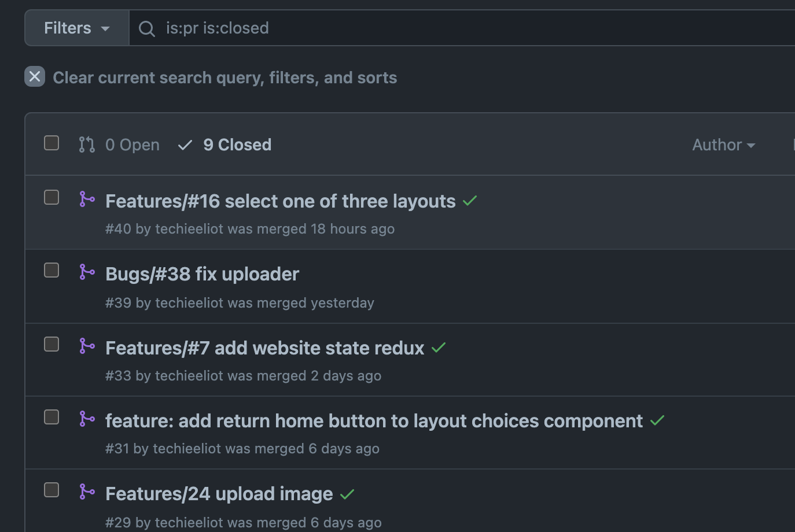Viewport: 795px width, 532px height.
Task: Click the check status icon on the return home button PR
Action: 657,420
